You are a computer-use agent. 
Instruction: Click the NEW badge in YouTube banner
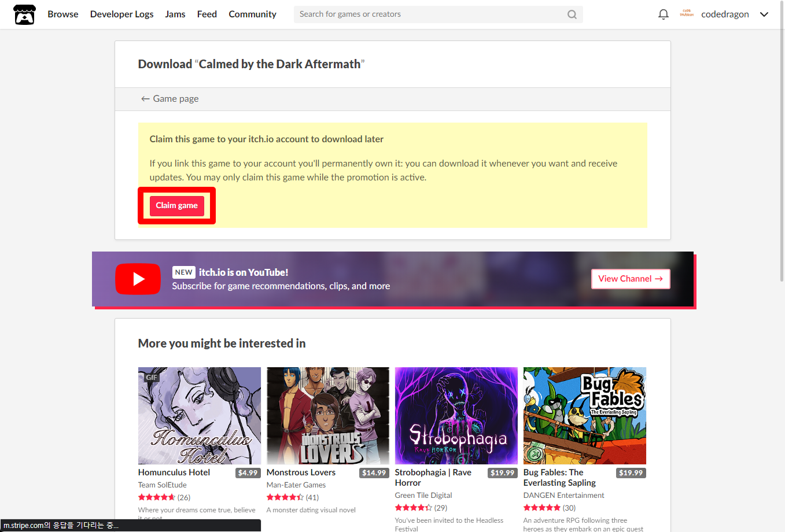coord(184,272)
